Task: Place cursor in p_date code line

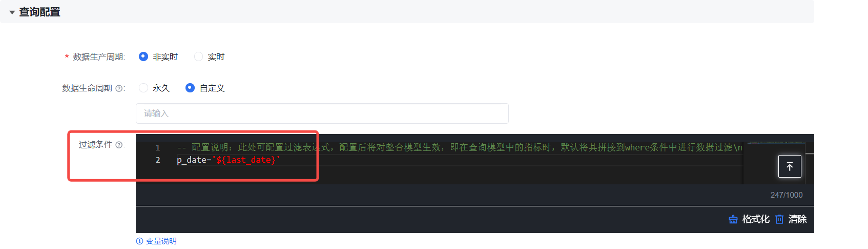Action: tap(229, 160)
